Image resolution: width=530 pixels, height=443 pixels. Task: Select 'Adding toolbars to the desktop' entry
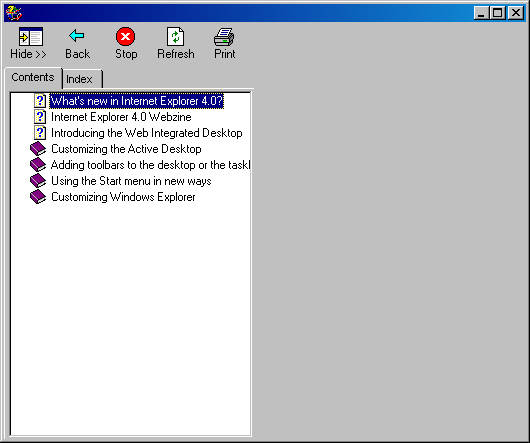[x=150, y=165]
